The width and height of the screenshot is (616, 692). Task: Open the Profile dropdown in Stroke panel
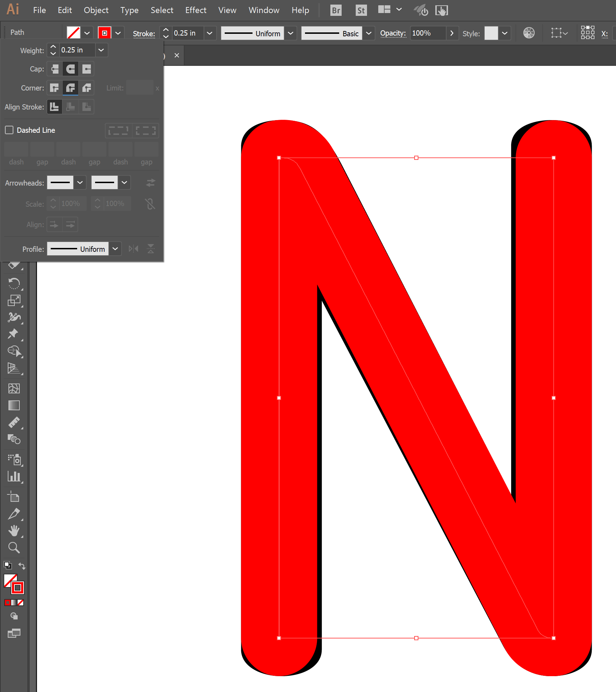pyautogui.click(x=115, y=249)
